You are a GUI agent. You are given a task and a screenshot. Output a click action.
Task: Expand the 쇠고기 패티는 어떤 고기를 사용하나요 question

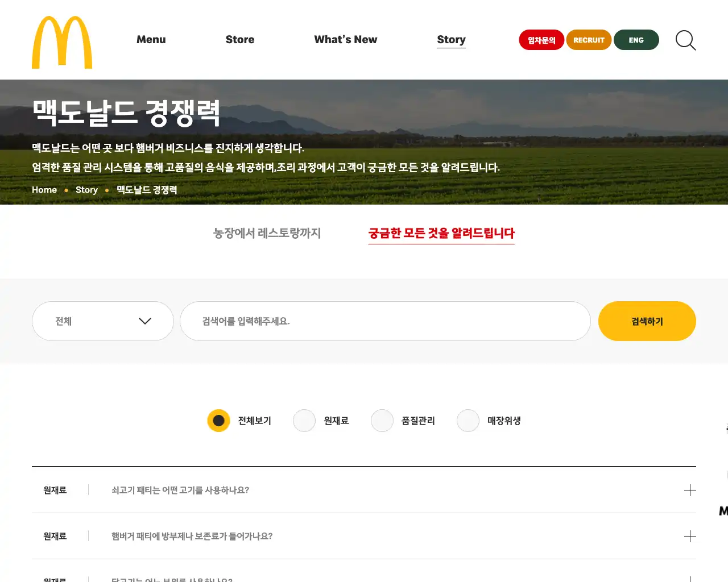(x=690, y=490)
